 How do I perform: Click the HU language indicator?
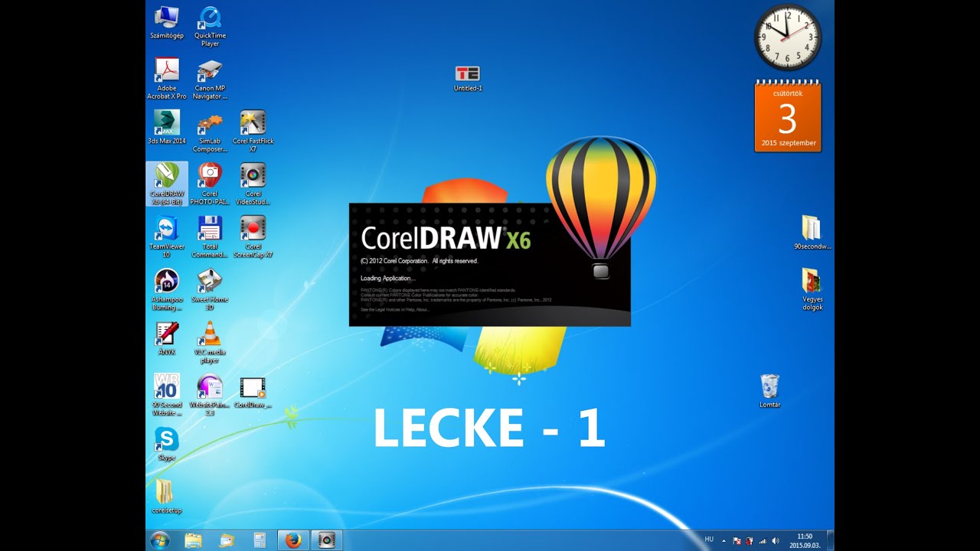pyautogui.click(x=709, y=540)
